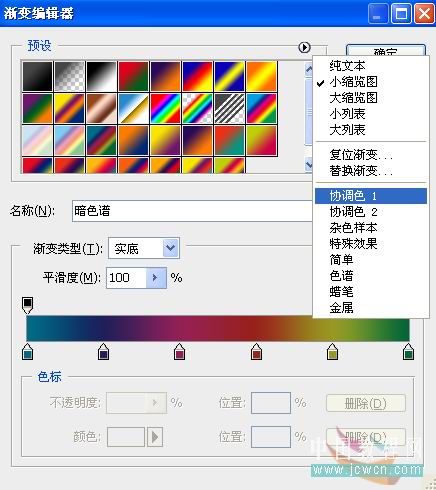
Task: Click the 名称 gradient name field
Action: tap(192, 211)
